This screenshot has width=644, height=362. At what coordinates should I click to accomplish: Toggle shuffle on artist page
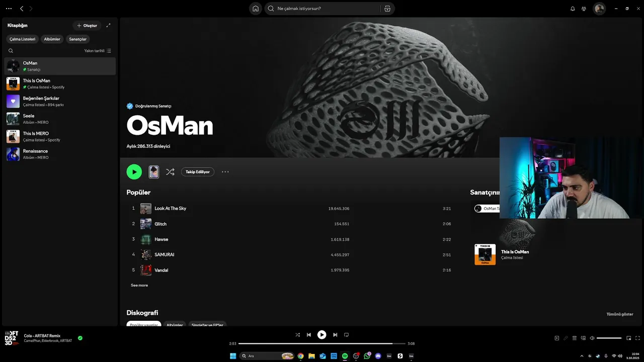click(x=170, y=172)
